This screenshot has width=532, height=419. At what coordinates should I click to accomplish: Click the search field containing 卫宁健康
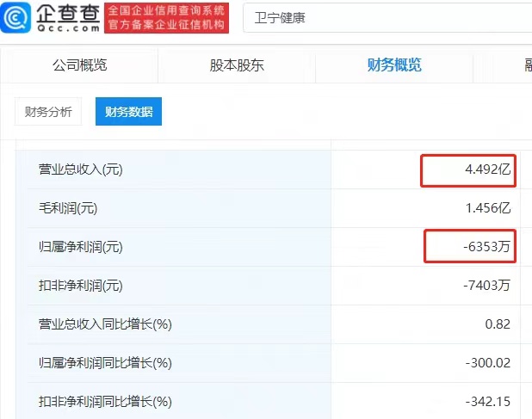[x=387, y=17]
